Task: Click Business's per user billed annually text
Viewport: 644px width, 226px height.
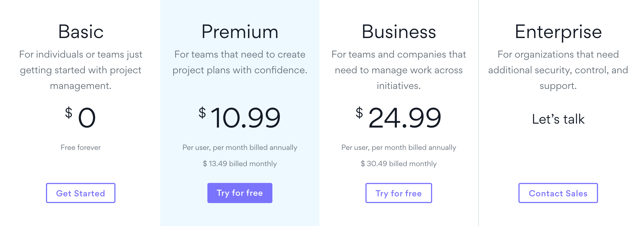Action: point(399,148)
